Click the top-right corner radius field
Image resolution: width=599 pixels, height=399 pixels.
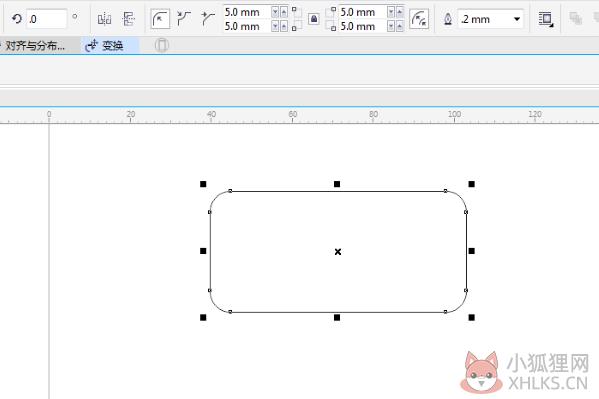pyautogui.click(x=363, y=12)
